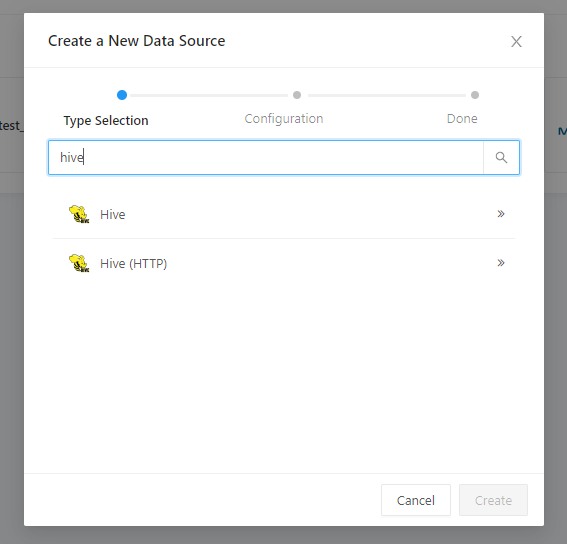Close the Create a New Data Source dialog

pos(516,41)
